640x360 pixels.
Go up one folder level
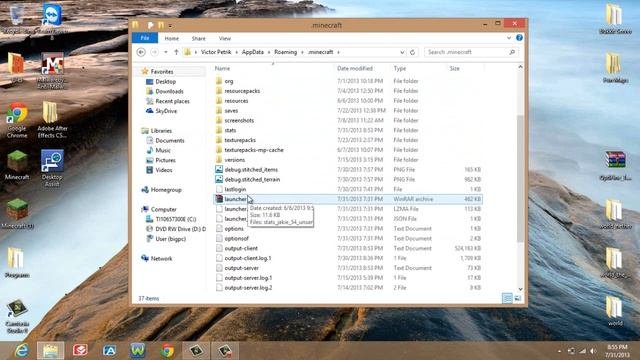[x=176, y=52]
